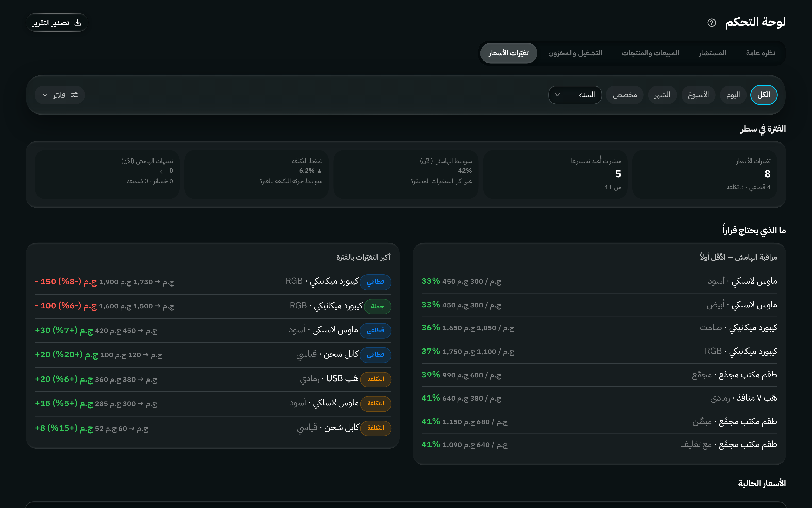Open the تغيّرات الأسعار tab
Screen dimensions: 812x508
pos(509,53)
